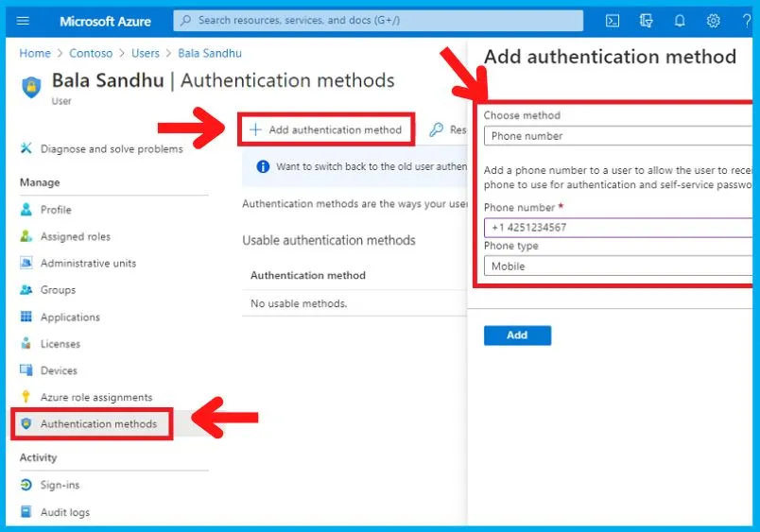Go to Contoso breadcrumb
This screenshot has height=532, width=760.
(91, 53)
